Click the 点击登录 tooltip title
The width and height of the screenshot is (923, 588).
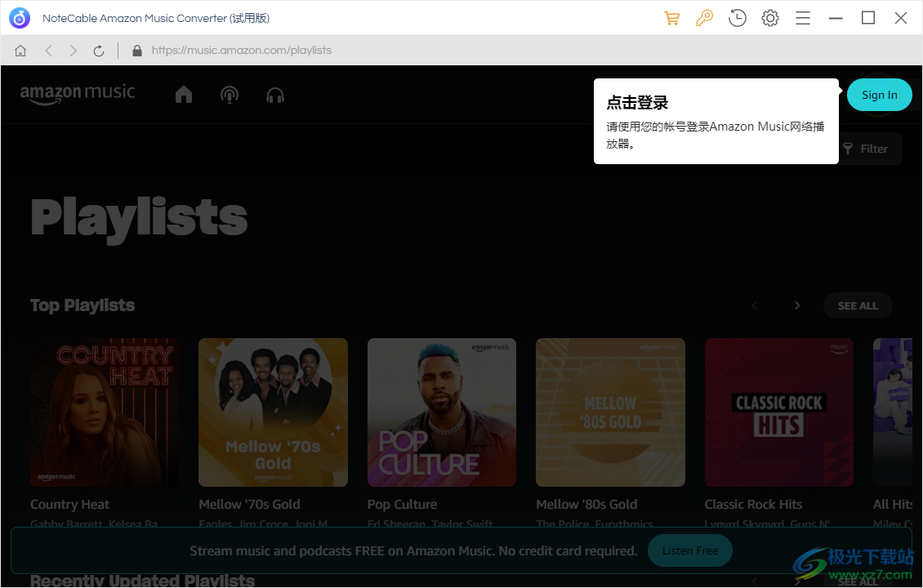[637, 103]
